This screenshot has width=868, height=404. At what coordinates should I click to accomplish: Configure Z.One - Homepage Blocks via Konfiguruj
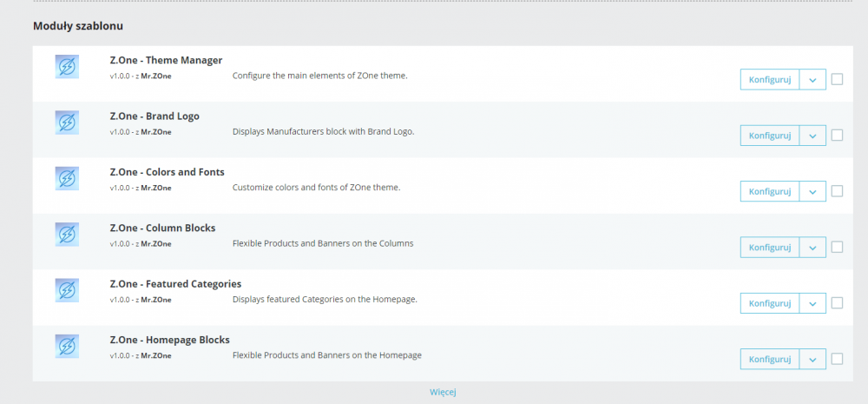coord(770,359)
